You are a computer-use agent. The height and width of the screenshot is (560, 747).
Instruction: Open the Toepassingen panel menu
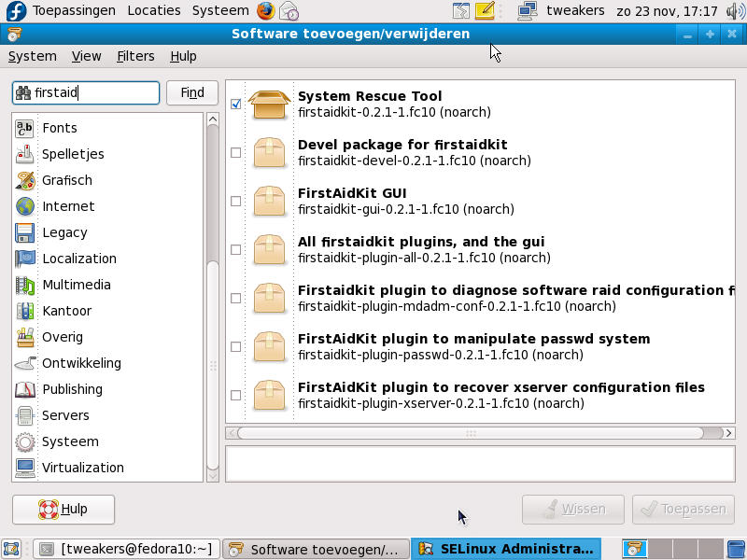point(74,10)
